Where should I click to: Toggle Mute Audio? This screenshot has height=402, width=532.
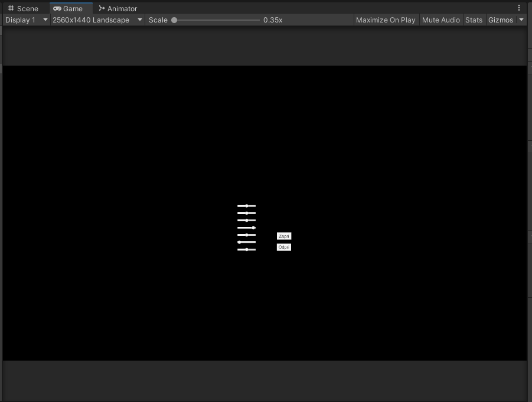[440, 20]
